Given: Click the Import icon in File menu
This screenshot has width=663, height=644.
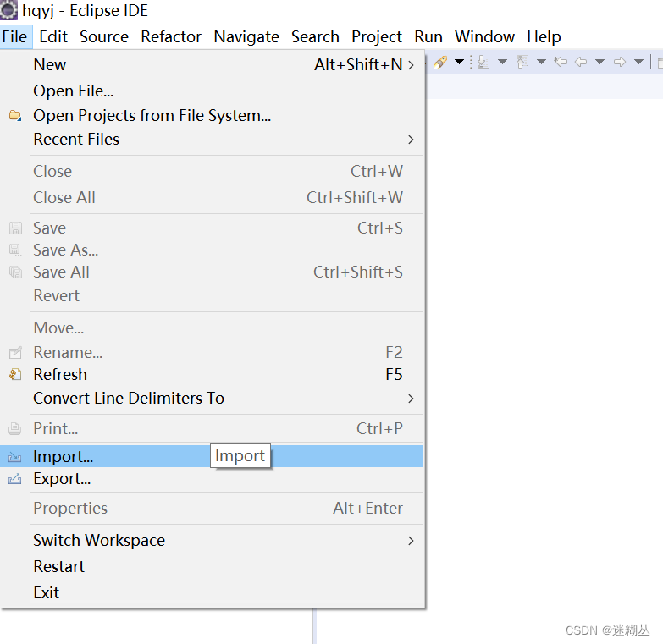Looking at the screenshot, I should (x=15, y=457).
